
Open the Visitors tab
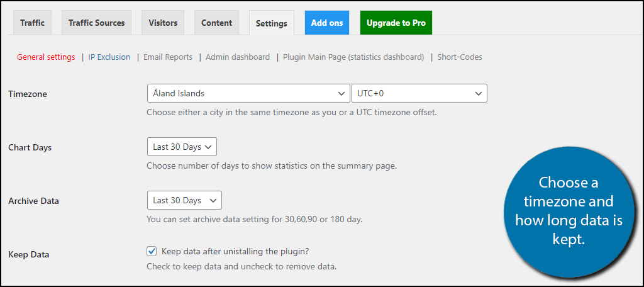click(163, 23)
